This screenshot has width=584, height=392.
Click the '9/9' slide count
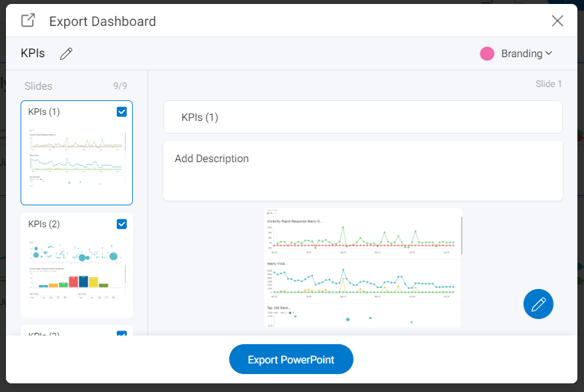click(x=120, y=86)
